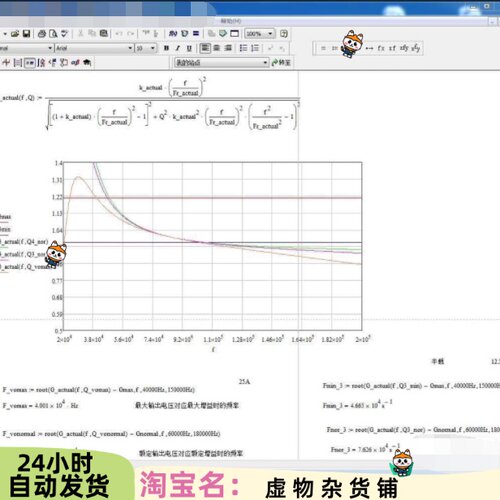Insert prefix operator fx from Evaluation palette
Viewport: 500px width, 500px height.
(x=381, y=48)
